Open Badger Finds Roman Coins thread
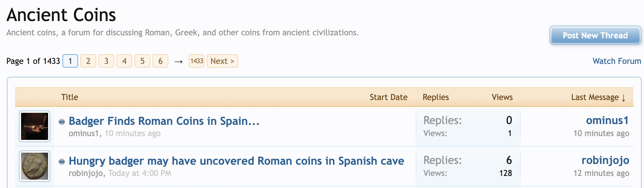Screen dimensions: 644x188 [x=164, y=121]
